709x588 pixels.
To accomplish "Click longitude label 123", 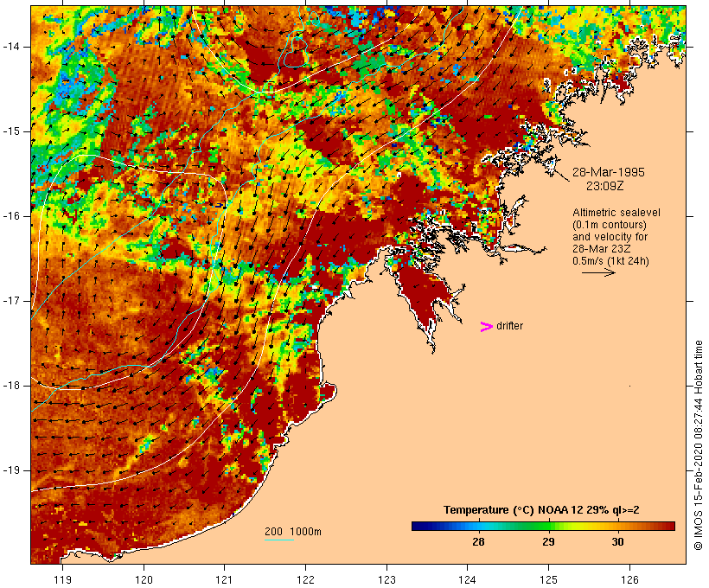I will (386, 579).
